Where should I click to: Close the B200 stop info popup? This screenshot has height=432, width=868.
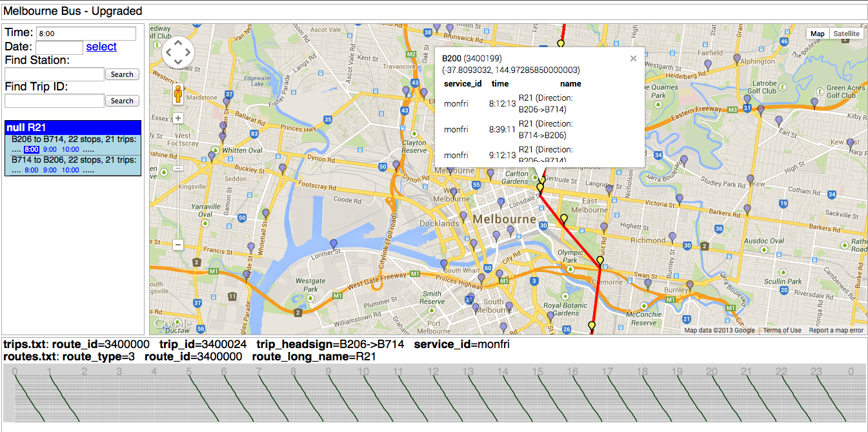633,58
